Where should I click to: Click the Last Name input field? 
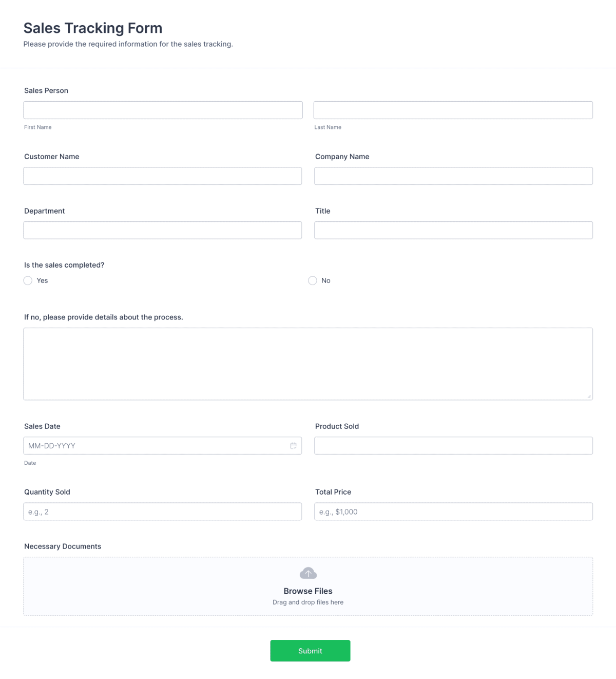click(x=453, y=110)
